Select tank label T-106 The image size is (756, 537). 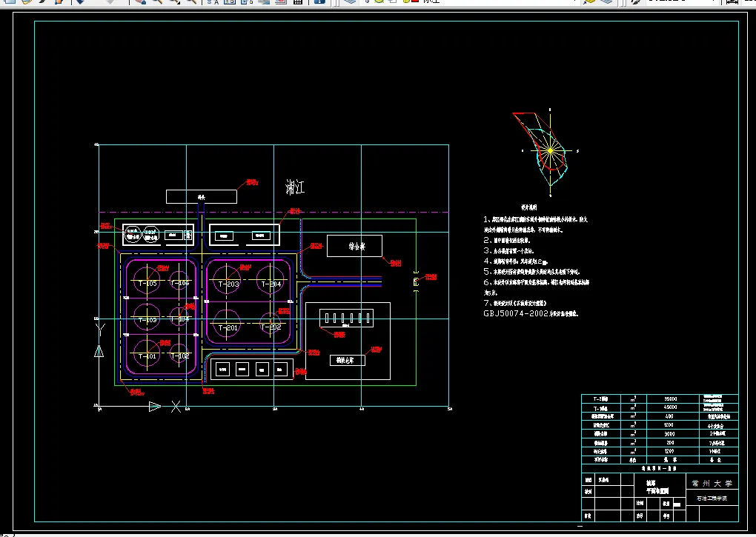pos(179,283)
